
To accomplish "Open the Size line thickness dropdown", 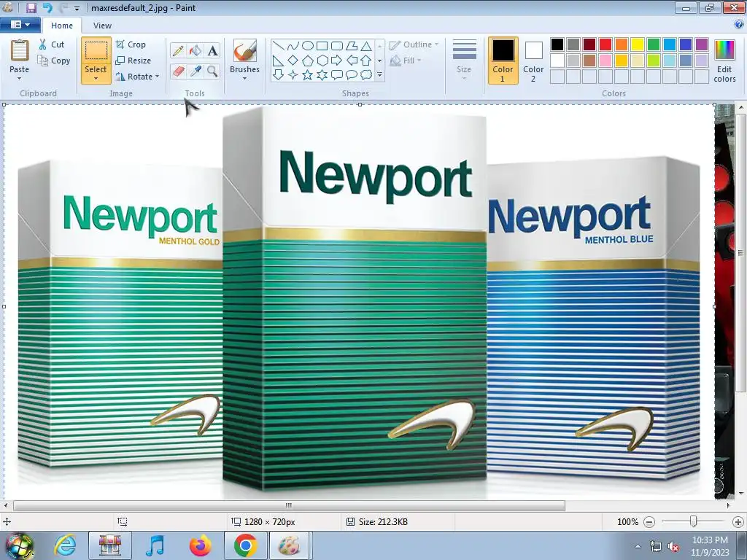I will tap(464, 59).
